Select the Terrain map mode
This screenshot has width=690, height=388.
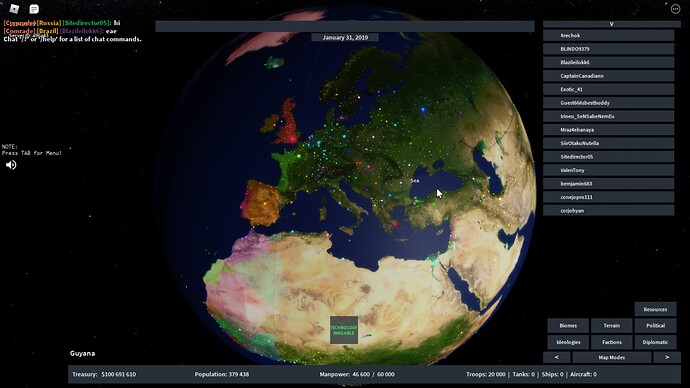(x=612, y=326)
